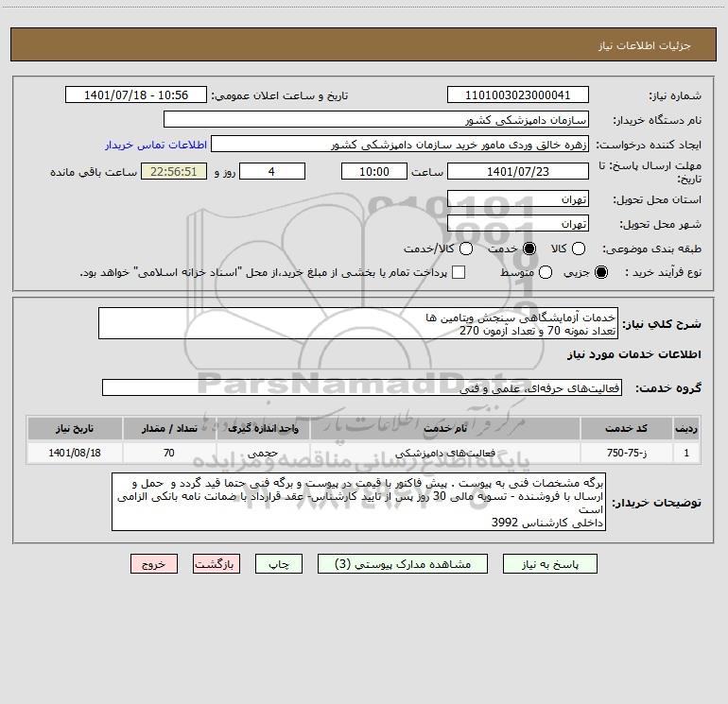Screen dimensions: 728x704
Task: Click the شرح کلی نیاز label
Action: (x=662, y=324)
